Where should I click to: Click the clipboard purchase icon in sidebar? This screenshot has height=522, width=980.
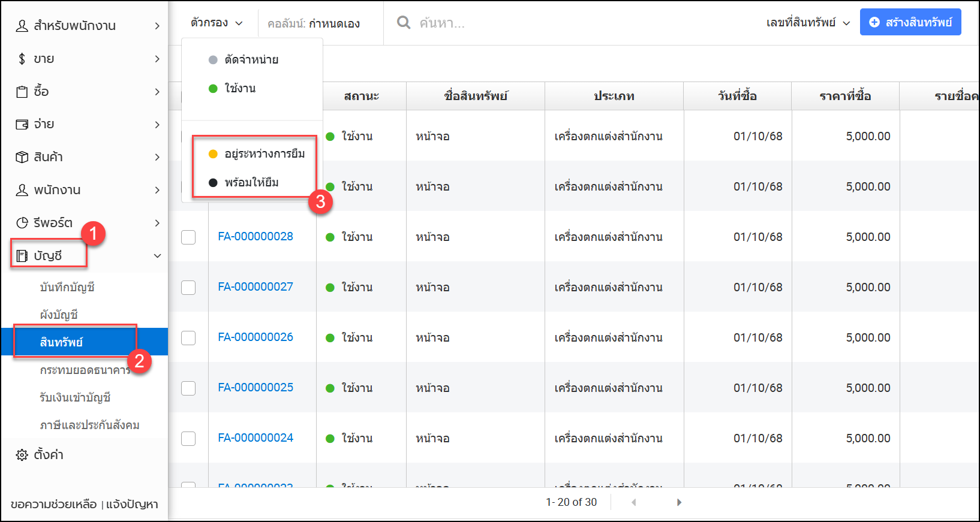pos(22,92)
